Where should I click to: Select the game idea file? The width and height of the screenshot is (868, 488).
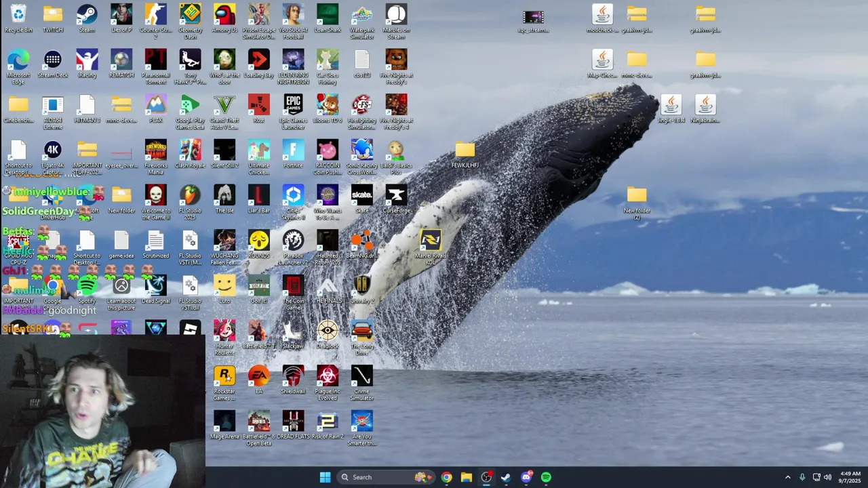[x=121, y=245]
